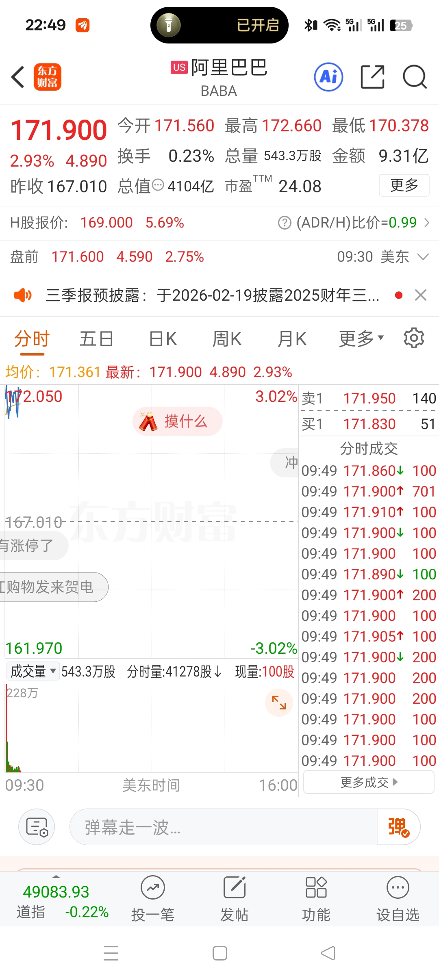The width and height of the screenshot is (439, 980).
Task: Open 投一笔 icon
Action: tap(153, 899)
